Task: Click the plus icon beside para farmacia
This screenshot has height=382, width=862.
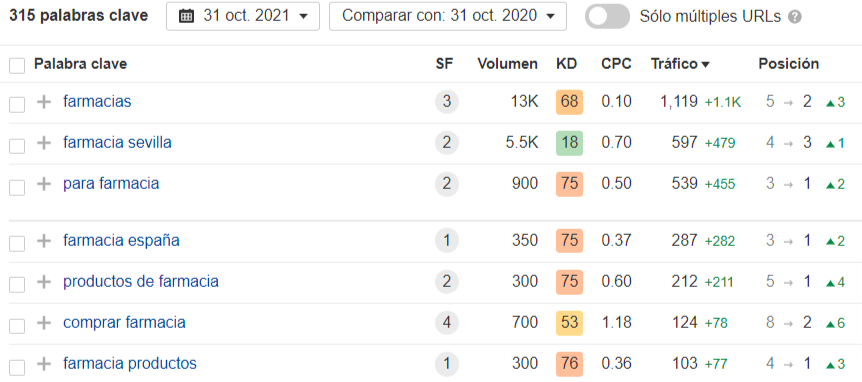Action: (x=43, y=184)
